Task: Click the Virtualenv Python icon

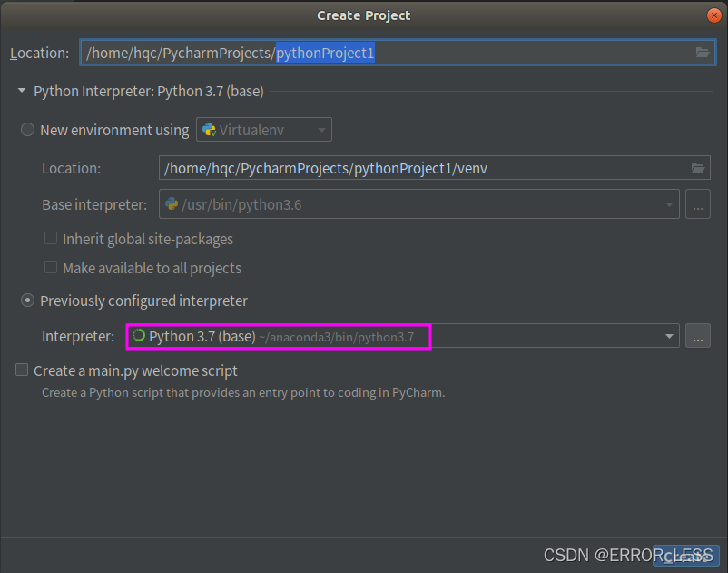Action: click(x=210, y=130)
